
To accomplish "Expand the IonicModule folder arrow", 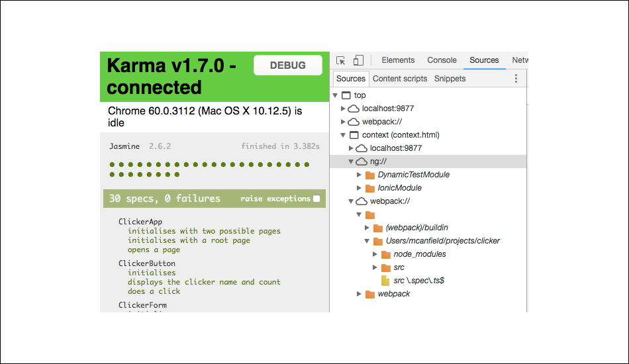I will [359, 188].
